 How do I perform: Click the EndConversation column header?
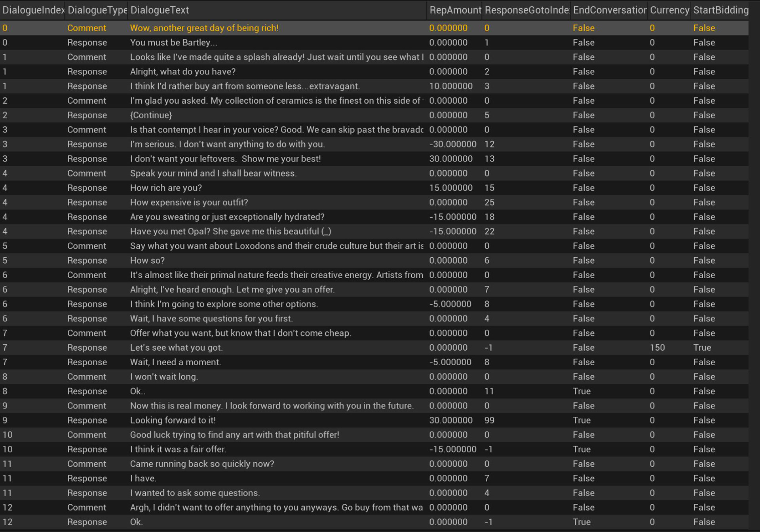609,10
